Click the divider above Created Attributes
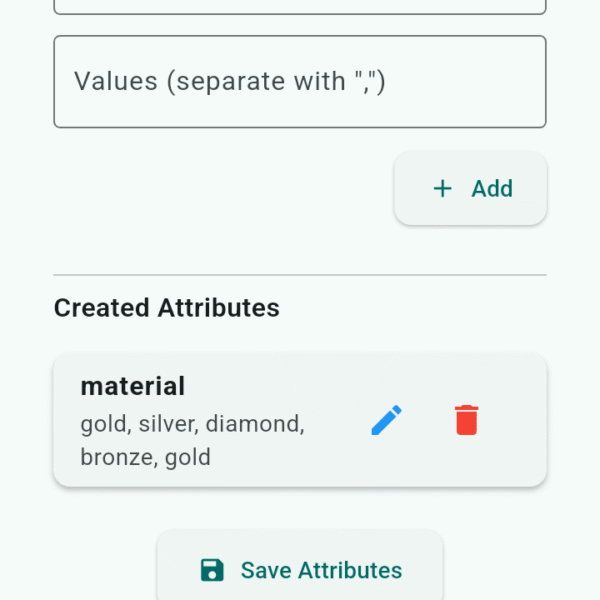The width and height of the screenshot is (600, 600). coord(300,275)
